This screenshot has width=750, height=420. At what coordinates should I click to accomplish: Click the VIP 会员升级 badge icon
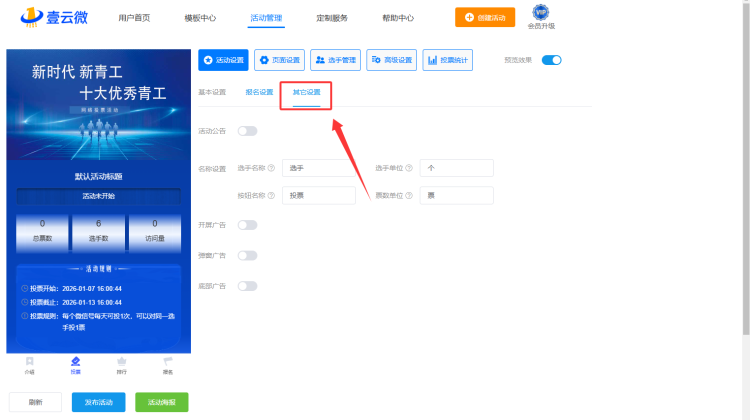541,13
